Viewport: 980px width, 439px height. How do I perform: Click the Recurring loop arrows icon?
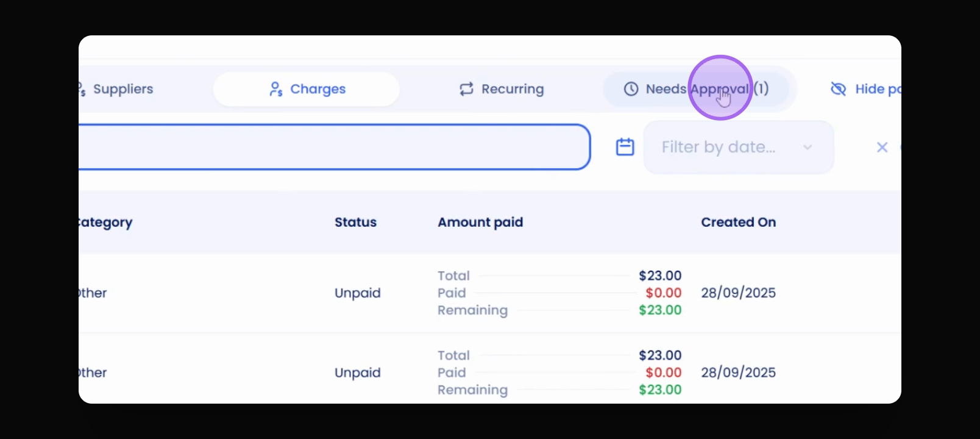coord(466,89)
